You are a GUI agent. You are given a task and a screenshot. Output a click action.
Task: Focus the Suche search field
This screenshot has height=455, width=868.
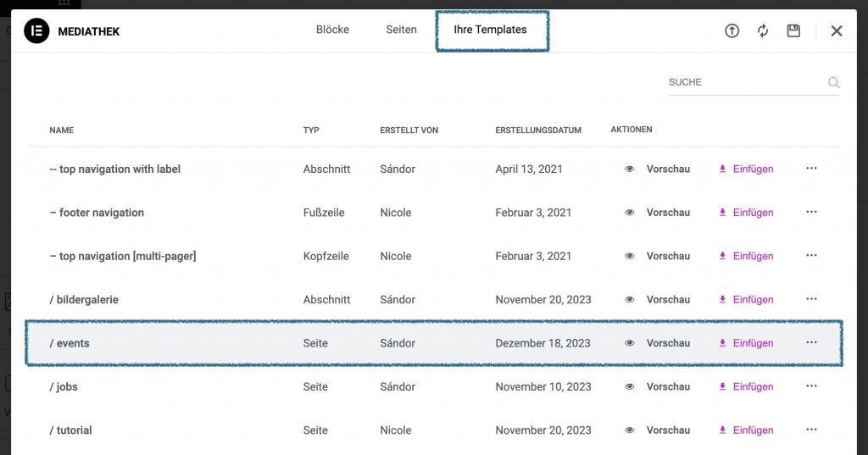tap(744, 83)
